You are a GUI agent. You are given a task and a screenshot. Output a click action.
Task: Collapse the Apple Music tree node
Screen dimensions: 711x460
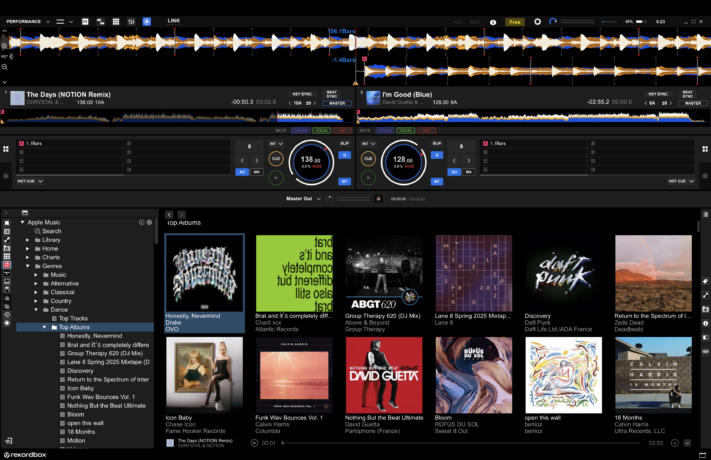click(x=22, y=222)
